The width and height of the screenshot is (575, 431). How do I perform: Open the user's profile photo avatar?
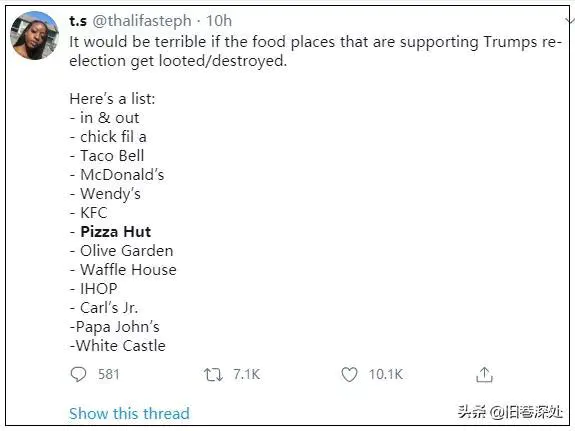point(34,35)
